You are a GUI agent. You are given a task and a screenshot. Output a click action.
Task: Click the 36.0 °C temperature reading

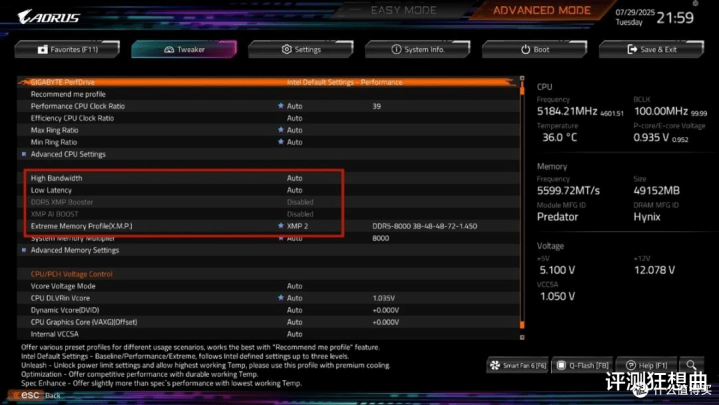pos(559,137)
